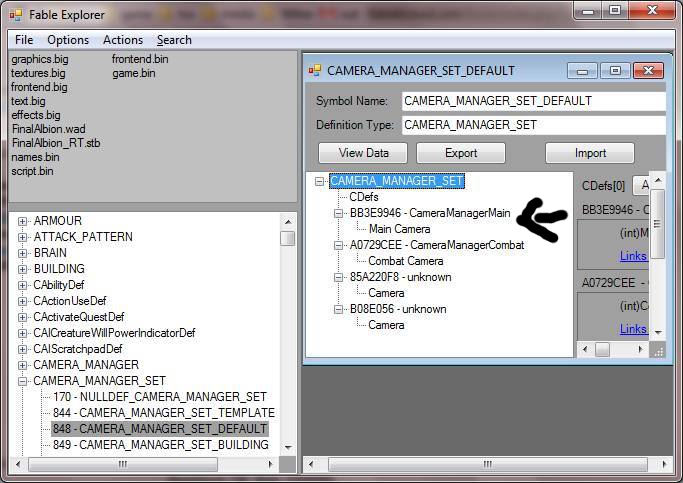The height and width of the screenshot is (483, 683).
Task: Click the Import button
Action: pyautogui.click(x=590, y=153)
